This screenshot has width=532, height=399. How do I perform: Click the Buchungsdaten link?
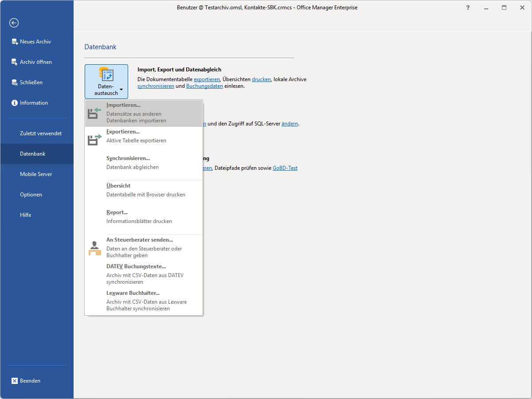point(204,86)
